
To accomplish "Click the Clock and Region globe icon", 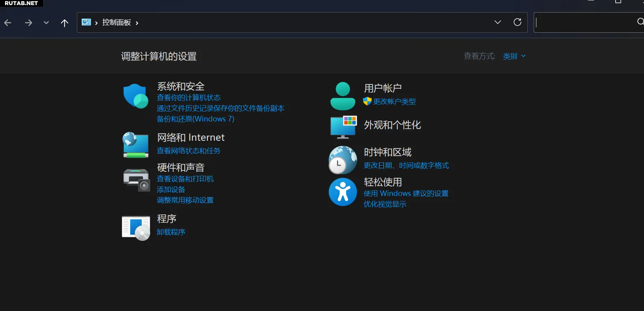I will pos(342,160).
